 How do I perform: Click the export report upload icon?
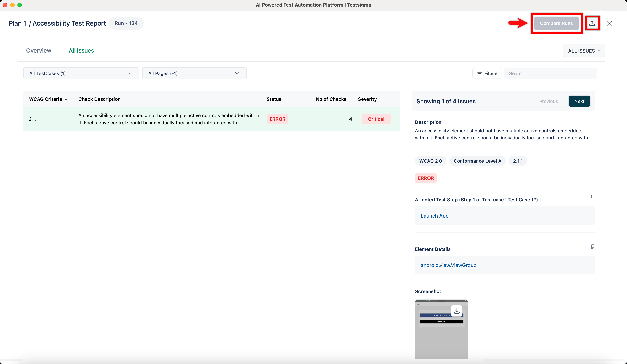tap(592, 23)
